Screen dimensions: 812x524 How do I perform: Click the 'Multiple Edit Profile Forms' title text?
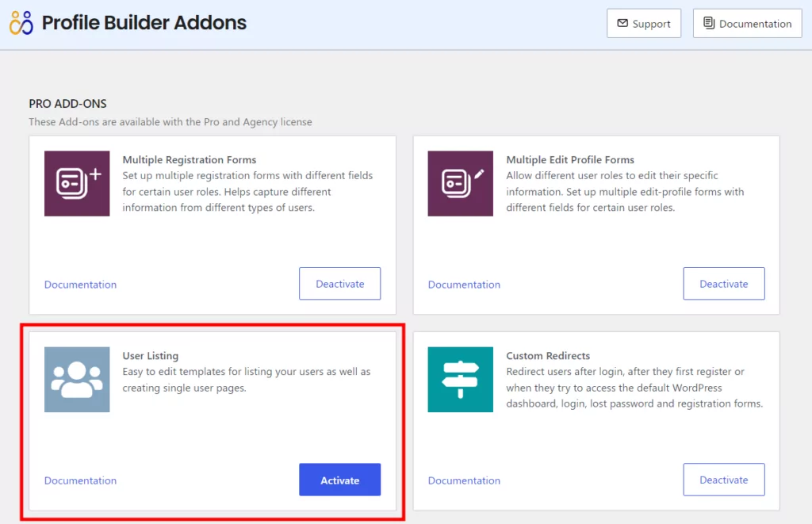570,159
